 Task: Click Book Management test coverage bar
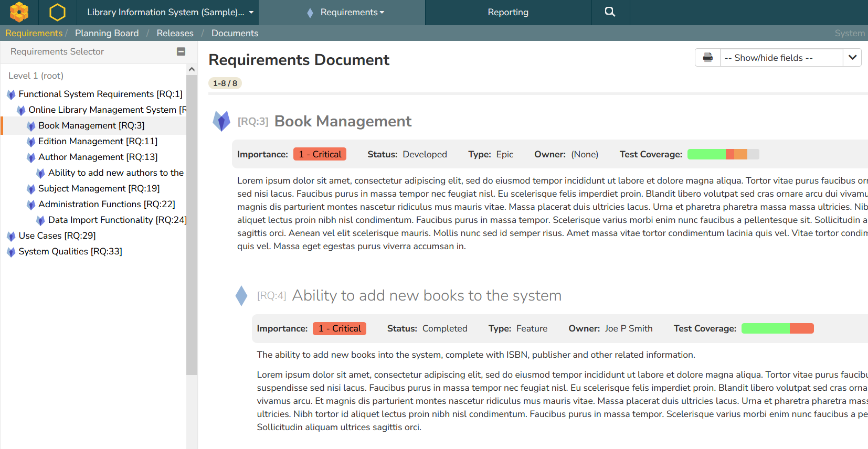pos(723,154)
